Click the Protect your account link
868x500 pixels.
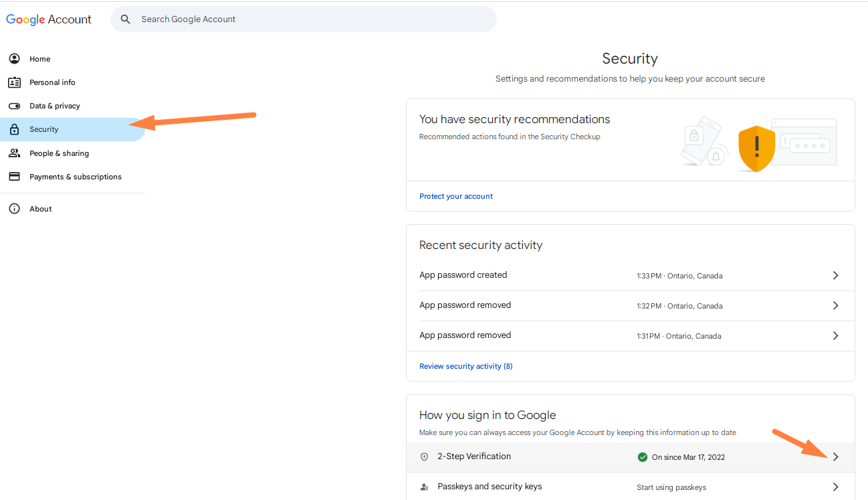[x=456, y=196]
